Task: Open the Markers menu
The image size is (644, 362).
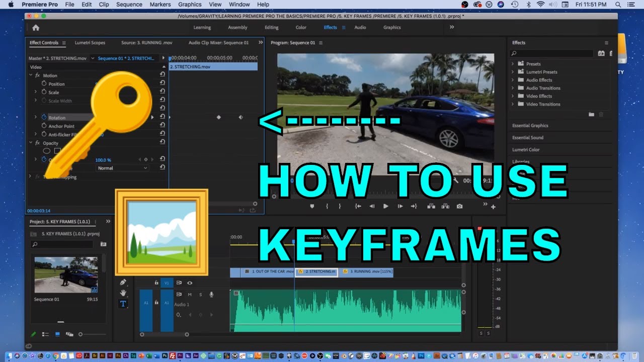Action: (160, 5)
